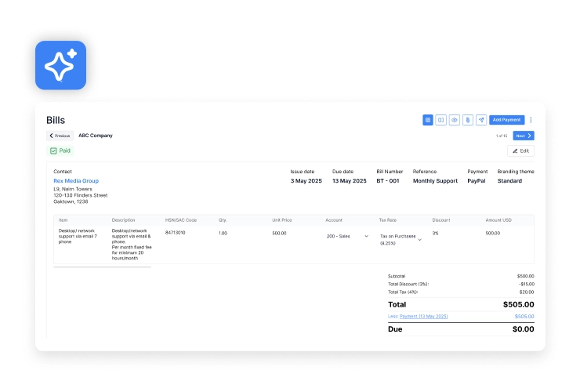Click the eye preview icon
The height and width of the screenshot is (392, 580).
pos(454,120)
